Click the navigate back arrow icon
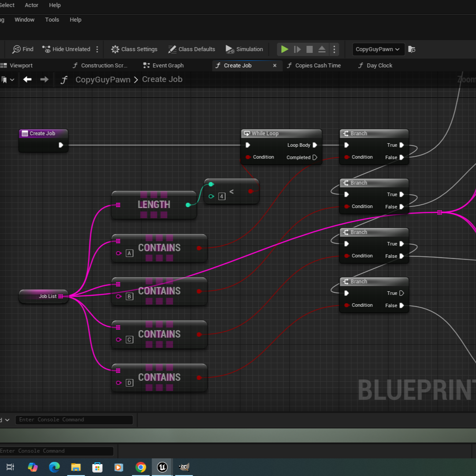Screen dimensions: 476x476 27,79
